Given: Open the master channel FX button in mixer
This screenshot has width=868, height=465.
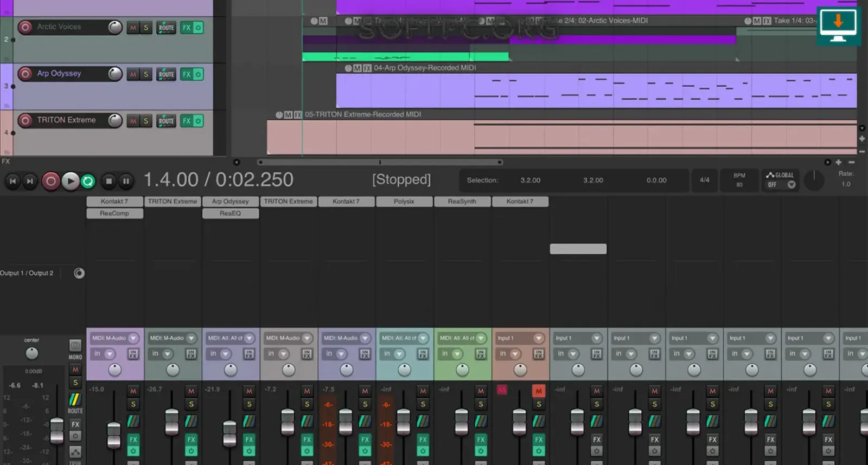Looking at the screenshot, I should 75,424.
